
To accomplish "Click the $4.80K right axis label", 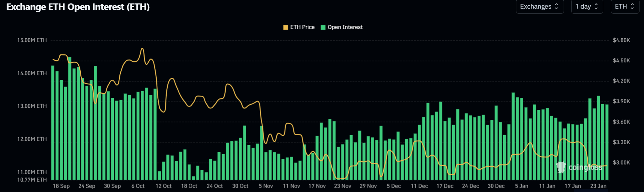I will point(621,40).
